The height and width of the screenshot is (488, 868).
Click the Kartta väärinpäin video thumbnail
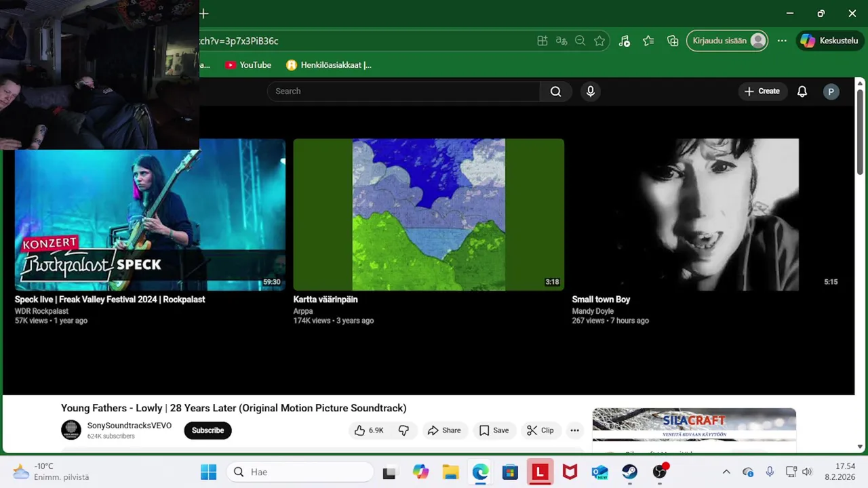429,214
